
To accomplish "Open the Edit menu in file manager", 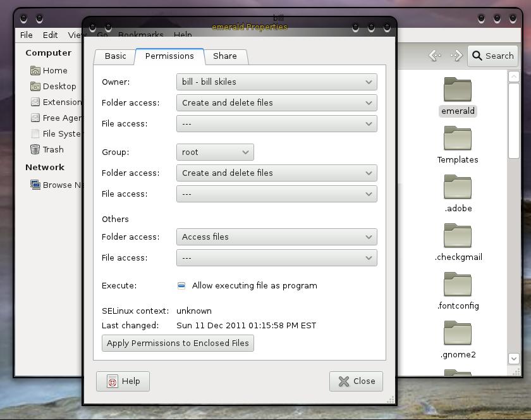I will click(50, 35).
